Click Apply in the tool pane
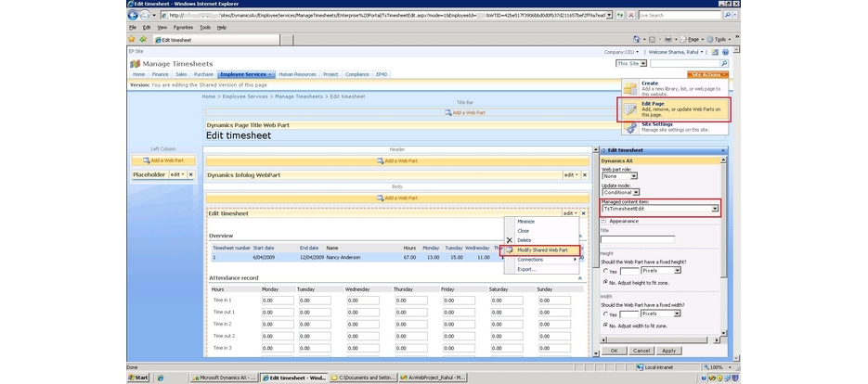Image resolution: width=868 pixels, height=384 pixels. pos(668,351)
